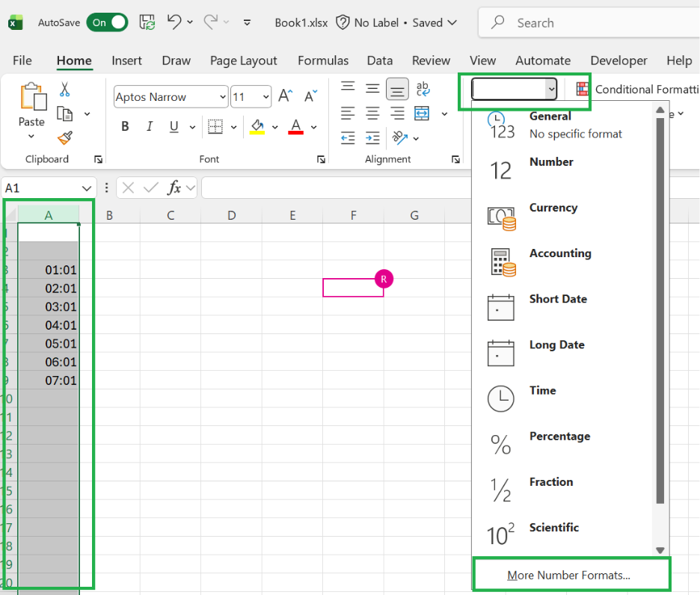Click the Number Format combo box
Screen dimensions: 700x595
[x=514, y=89]
